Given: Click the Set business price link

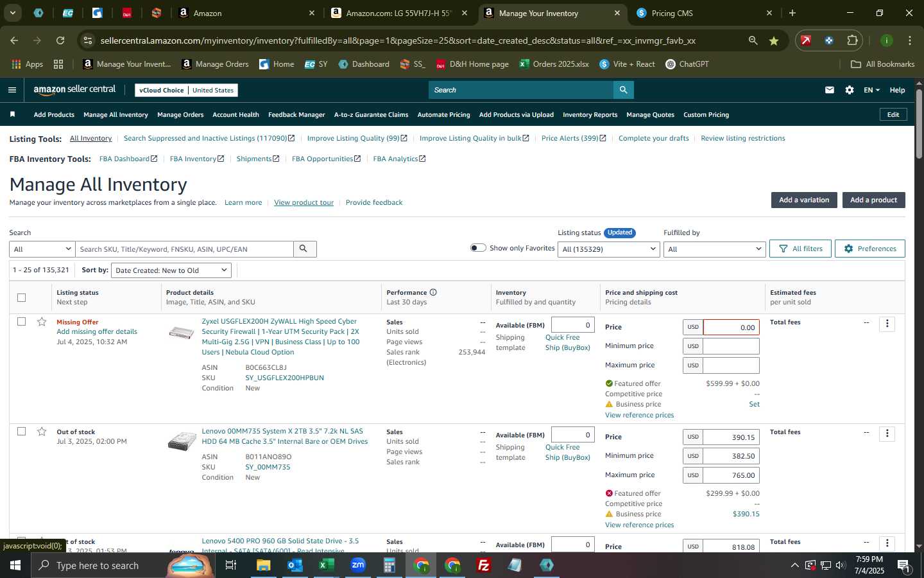Looking at the screenshot, I should [754, 404].
